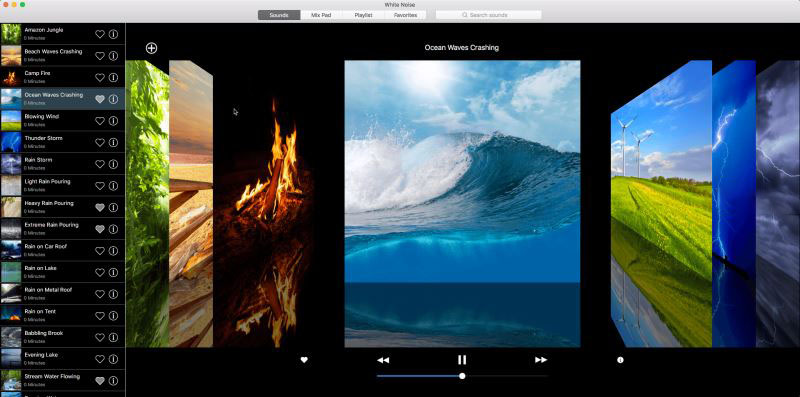800x397 pixels.
Task: View info for Light Rain Pouring
Action: pyautogui.click(x=113, y=186)
